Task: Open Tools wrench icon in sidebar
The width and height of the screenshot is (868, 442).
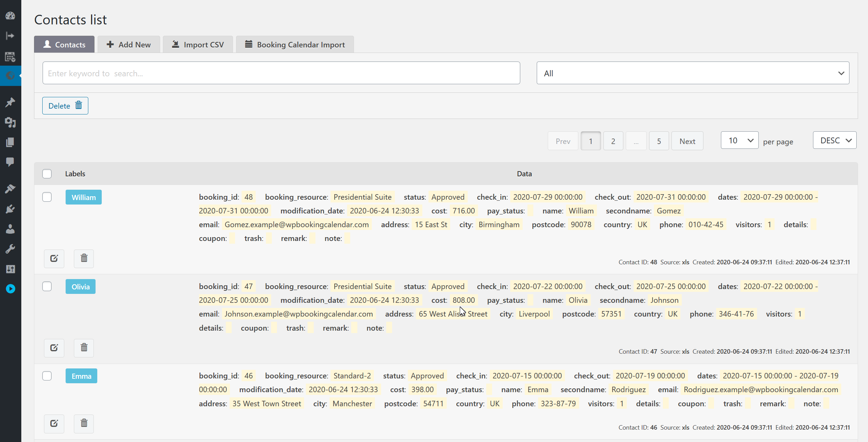Action: tap(10, 249)
